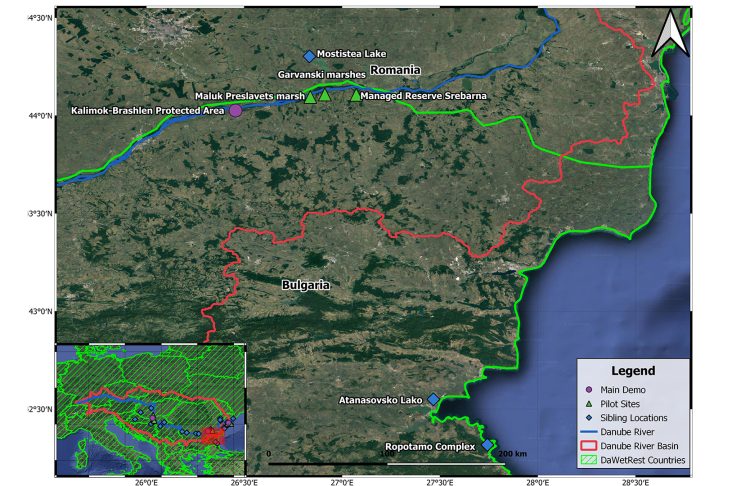Viewport: 741px width, 486px height.
Task: Select the purple Kalimok-Brashlen Protected Area marker
Action: pyautogui.click(x=235, y=111)
